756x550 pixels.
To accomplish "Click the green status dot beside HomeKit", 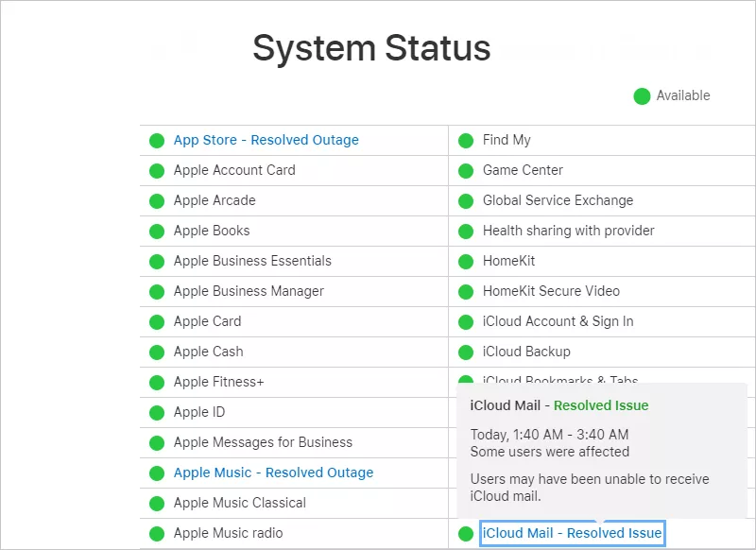I will [466, 262].
